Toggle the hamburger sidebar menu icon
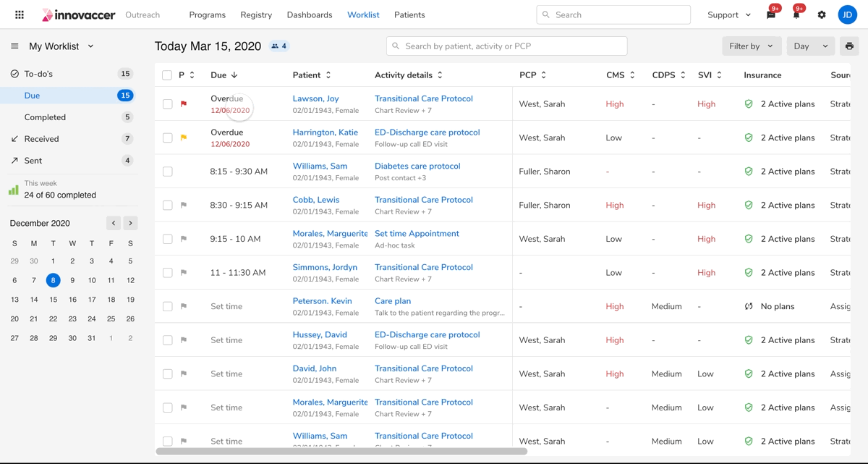This screenshot has height=464, width=868. pyautogui.click(x=14, y=46)
